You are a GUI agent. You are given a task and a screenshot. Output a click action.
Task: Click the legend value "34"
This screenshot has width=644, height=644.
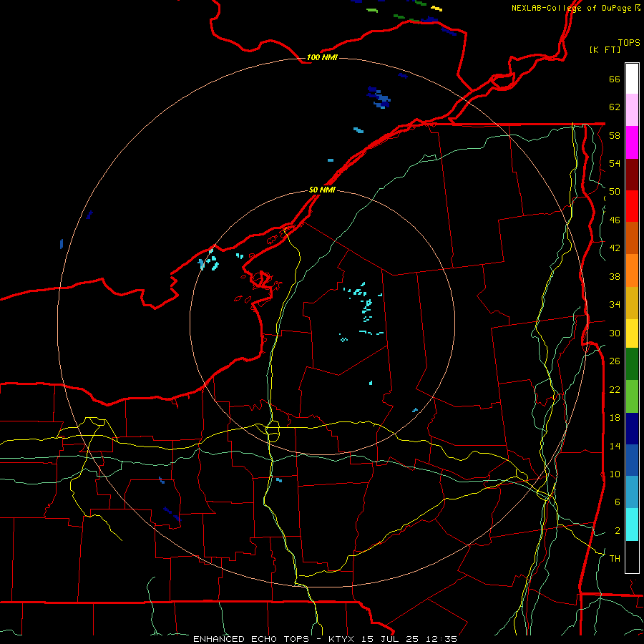point(615,304)
